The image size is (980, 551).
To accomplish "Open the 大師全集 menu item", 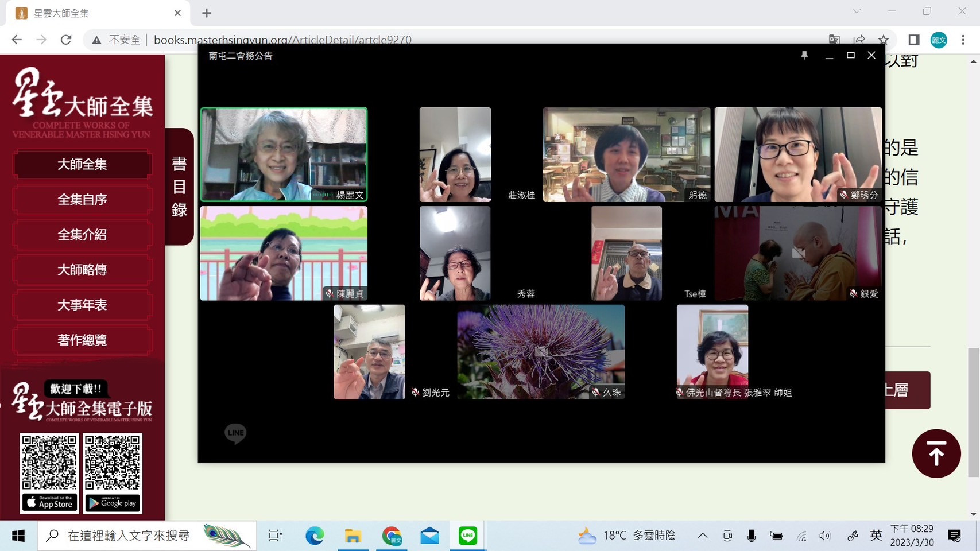I will (82, 164).
